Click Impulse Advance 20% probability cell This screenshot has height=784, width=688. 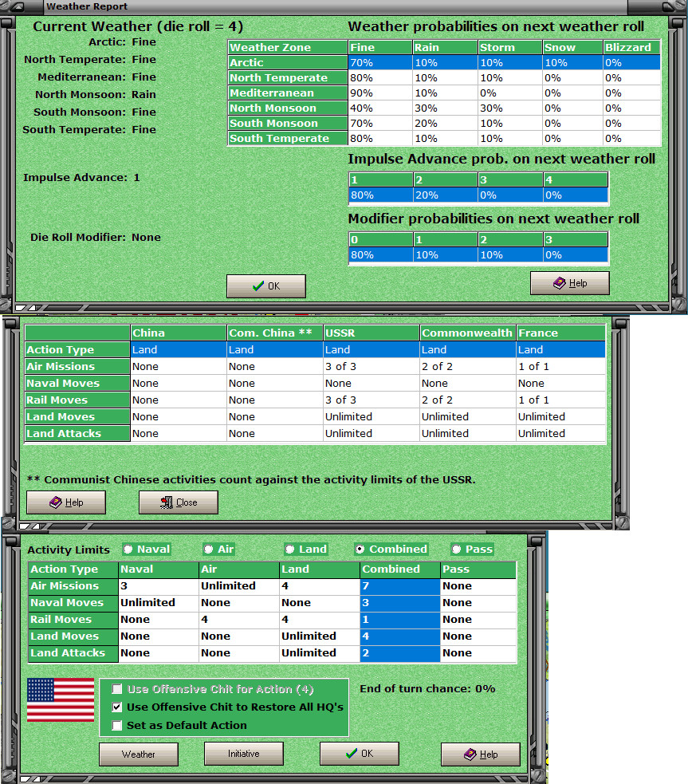[x=445, y=195]
